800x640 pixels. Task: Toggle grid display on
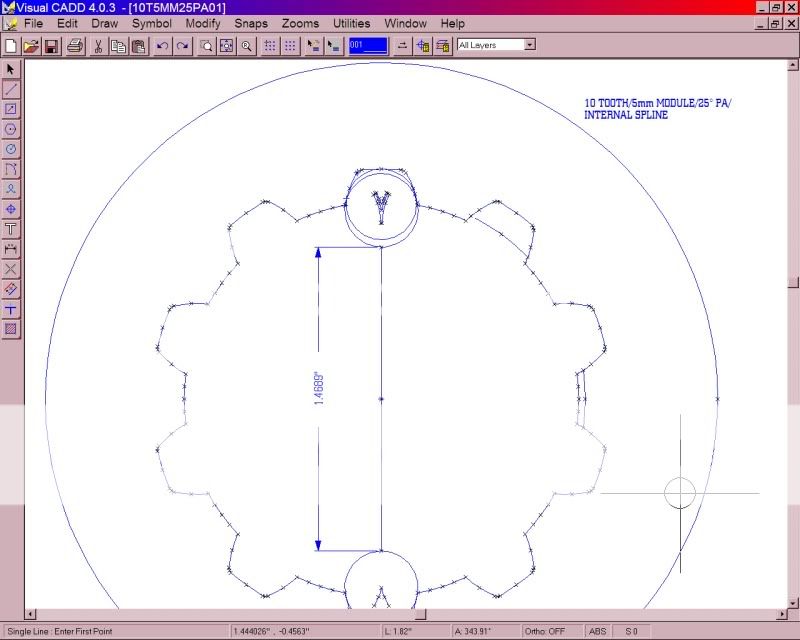coord(290,45)
